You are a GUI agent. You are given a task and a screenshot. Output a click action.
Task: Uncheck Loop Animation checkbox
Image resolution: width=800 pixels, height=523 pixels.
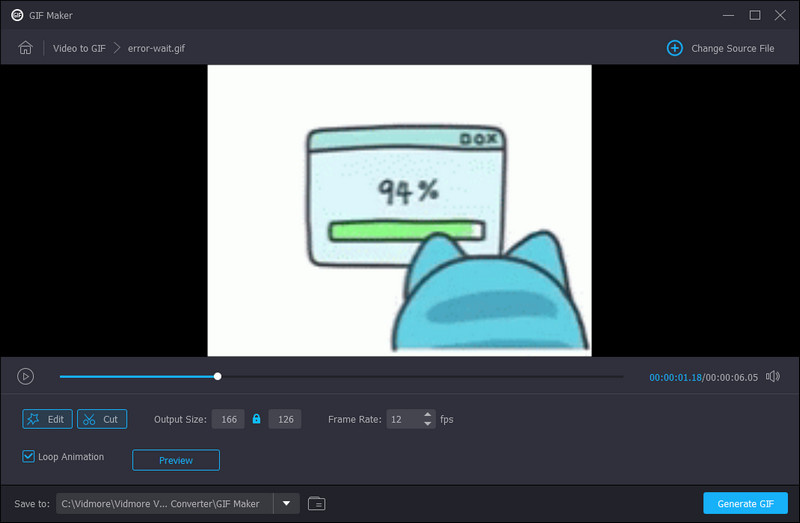29,456
